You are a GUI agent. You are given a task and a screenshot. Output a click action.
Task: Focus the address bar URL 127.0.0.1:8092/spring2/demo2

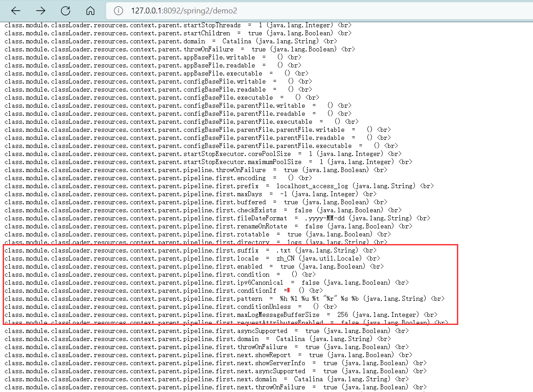point(184,10)
